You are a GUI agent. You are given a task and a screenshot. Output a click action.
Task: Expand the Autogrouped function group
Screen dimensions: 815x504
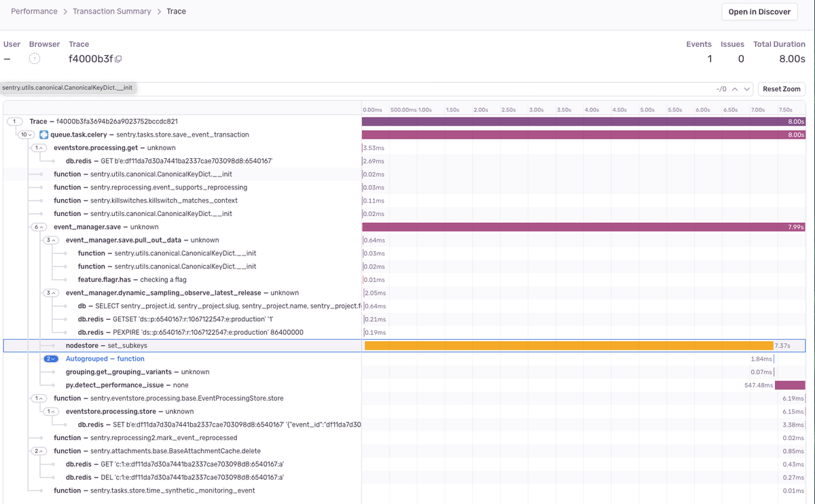click(x=51, y=359)
